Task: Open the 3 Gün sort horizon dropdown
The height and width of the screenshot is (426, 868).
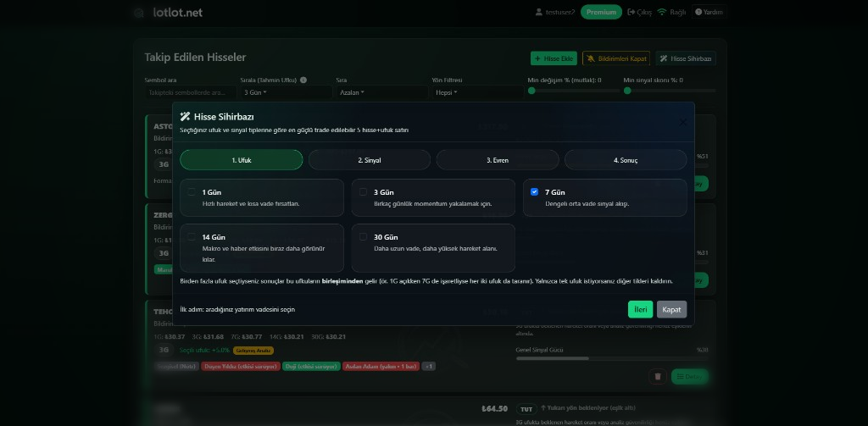Action: [287, 92]
